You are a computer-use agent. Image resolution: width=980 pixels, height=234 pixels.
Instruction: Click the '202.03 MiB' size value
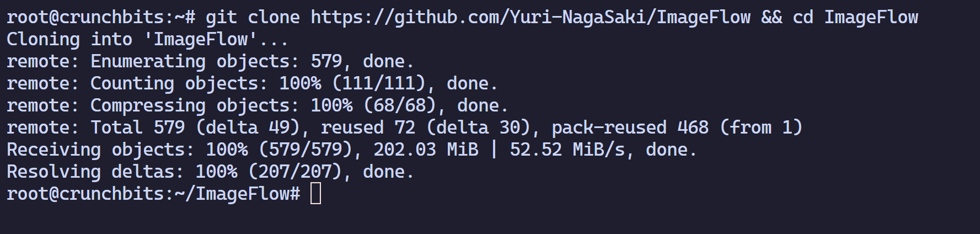[x=426, y=150]
